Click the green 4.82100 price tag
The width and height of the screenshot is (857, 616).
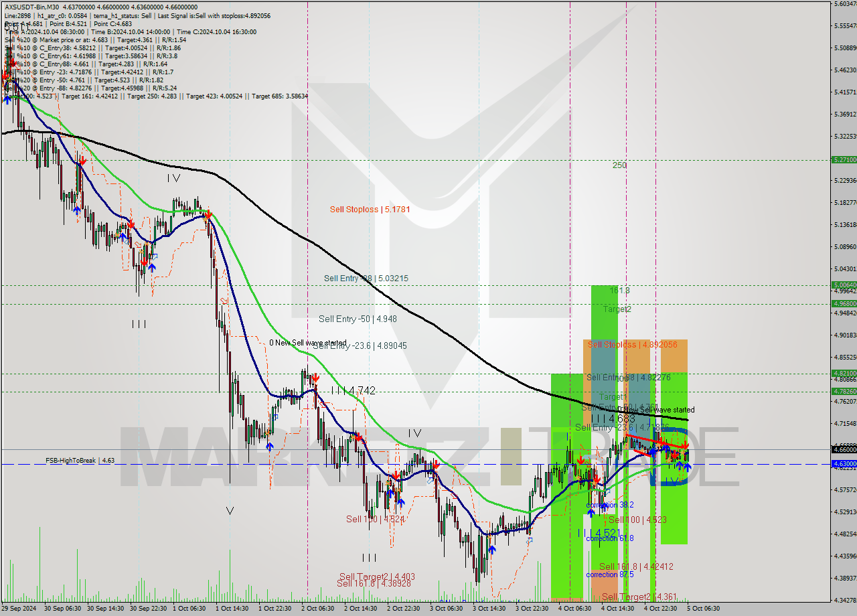coord(844,373)
